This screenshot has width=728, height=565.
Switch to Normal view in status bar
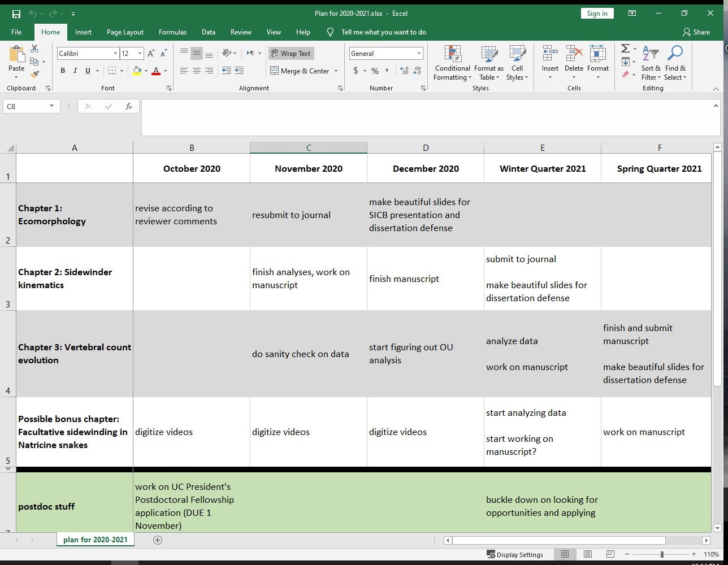point(564,554)
